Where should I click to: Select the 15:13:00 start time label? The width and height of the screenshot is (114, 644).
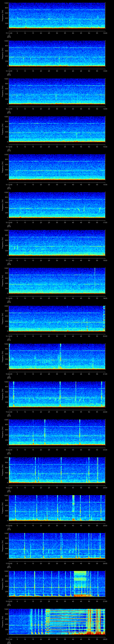pyautogui.click(x=9, y=109)
